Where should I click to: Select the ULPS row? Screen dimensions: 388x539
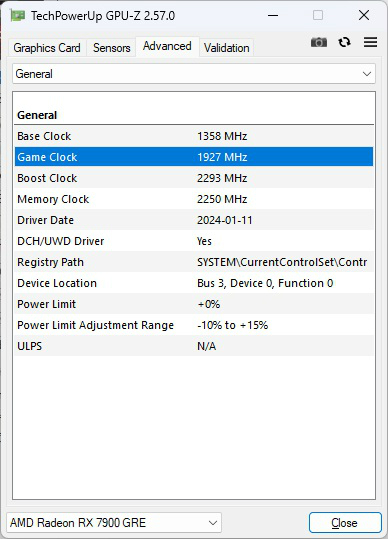tap(194, 346)
